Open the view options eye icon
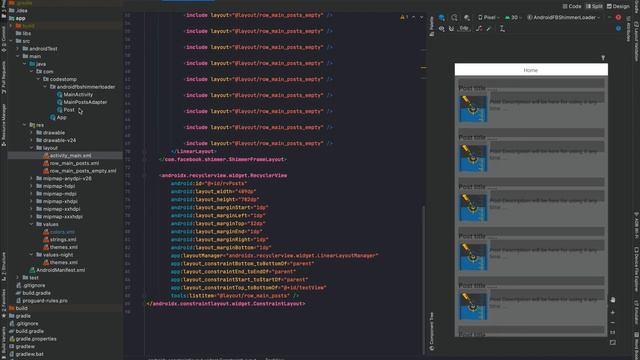This screenshot has width=640, height=360. tap(442, 29)
